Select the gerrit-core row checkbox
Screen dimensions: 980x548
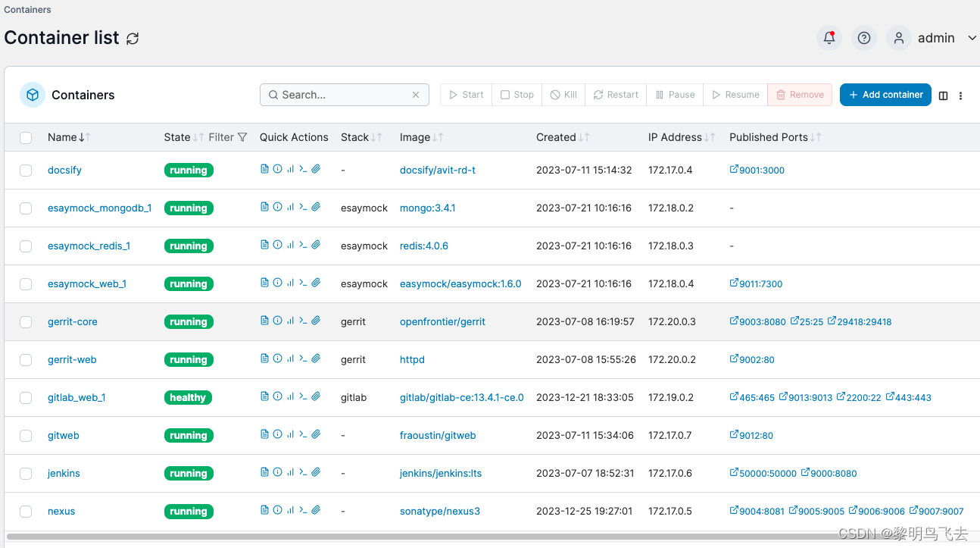tap(26, 322)
